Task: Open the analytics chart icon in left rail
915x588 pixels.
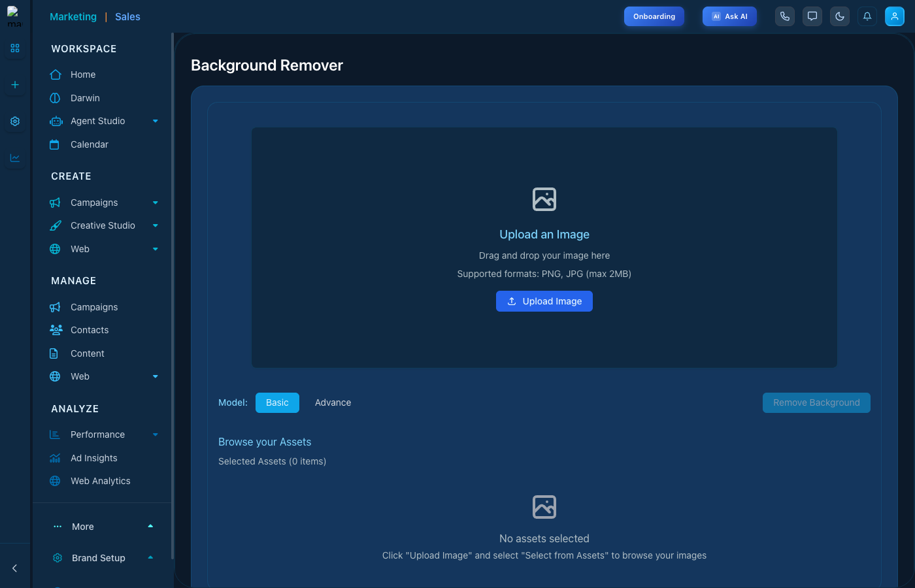Action: tap(15, 158)
